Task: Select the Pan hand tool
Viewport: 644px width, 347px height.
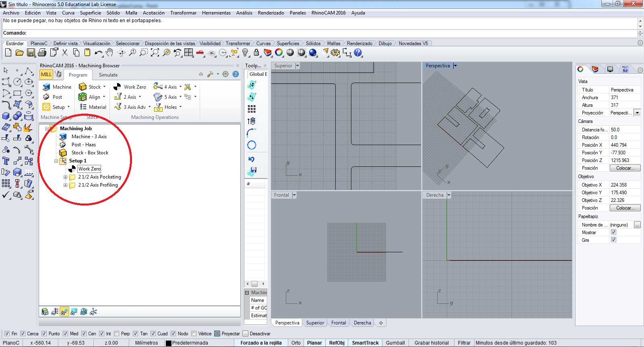Action: pos(109,52)
